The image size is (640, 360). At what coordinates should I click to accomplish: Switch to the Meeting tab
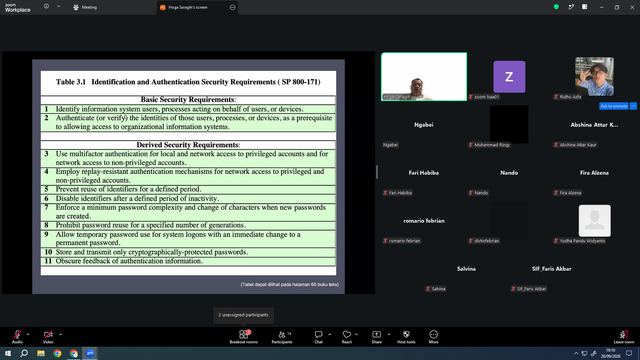coord(85,7)
